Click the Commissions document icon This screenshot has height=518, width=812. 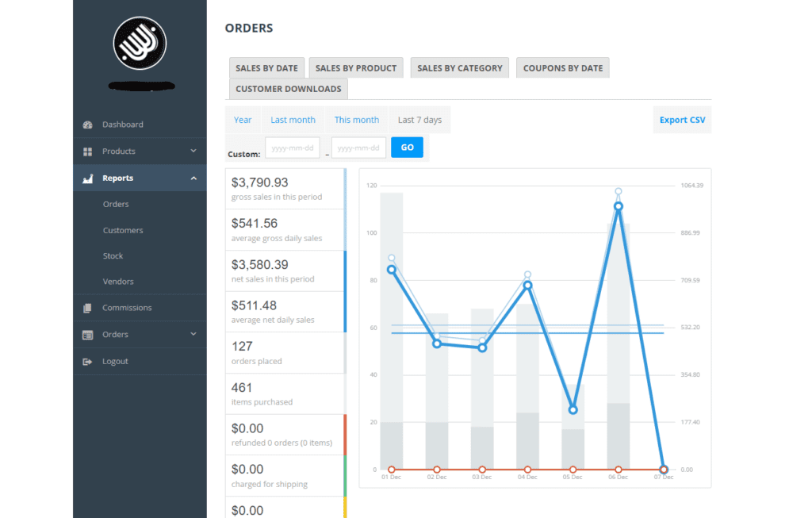pos(87,308)
